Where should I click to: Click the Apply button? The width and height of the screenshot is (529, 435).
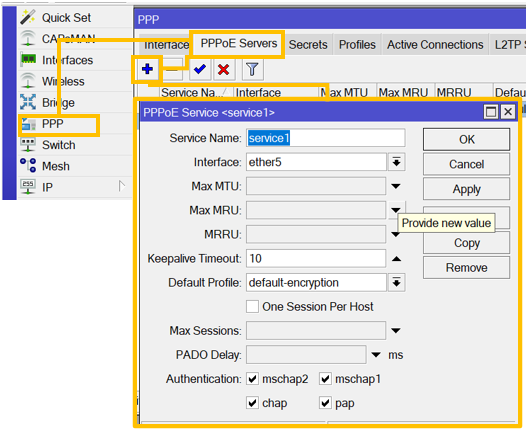[466, 189]
